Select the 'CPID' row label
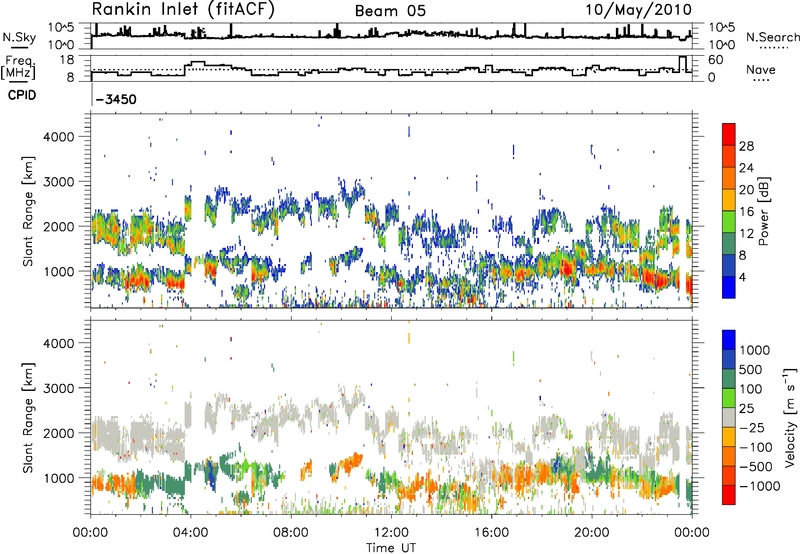The image size is (800, 554). click(x=22, y=95)
